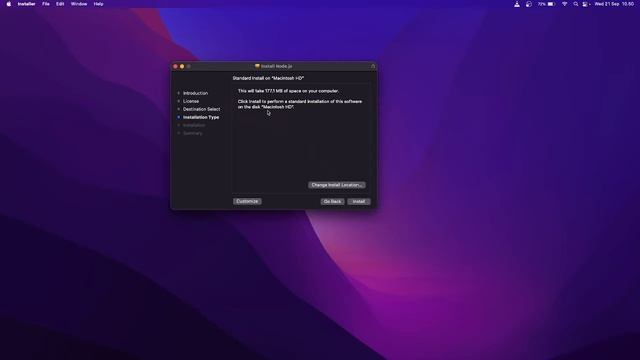Click the dimmed Installation step
Image resolution: width=640 pixels, height=360 pixels.
point(194,125)
